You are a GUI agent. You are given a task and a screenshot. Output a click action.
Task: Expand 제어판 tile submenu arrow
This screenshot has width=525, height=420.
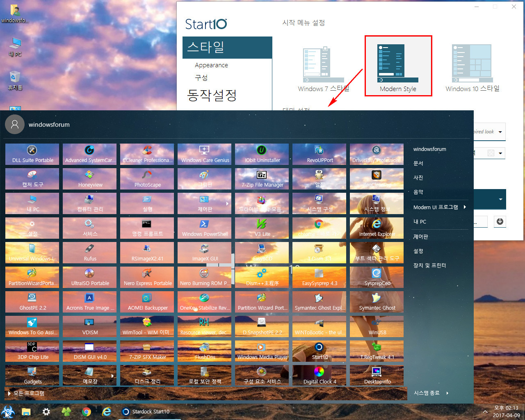(x=228, y=203)
